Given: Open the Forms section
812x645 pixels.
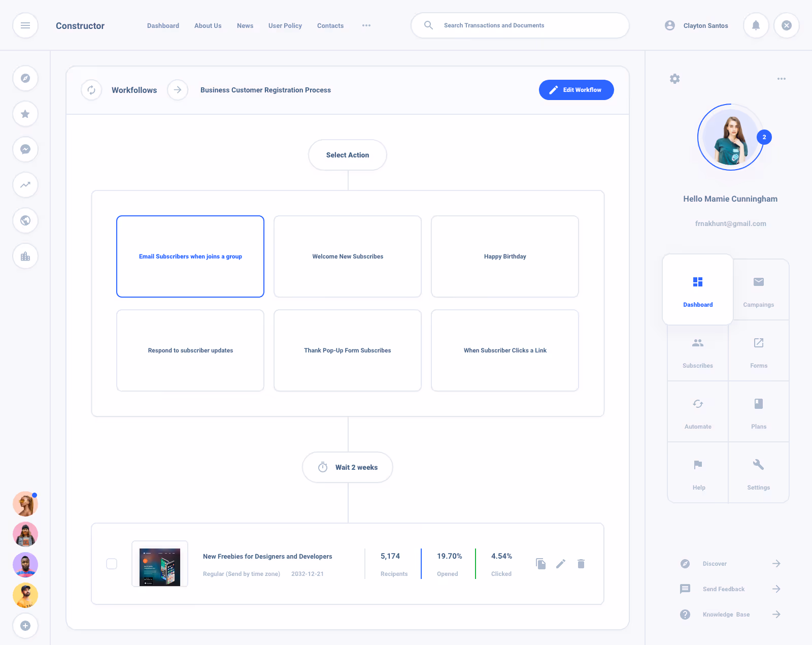Looking at the screenshot, I should tap(758, 350).
